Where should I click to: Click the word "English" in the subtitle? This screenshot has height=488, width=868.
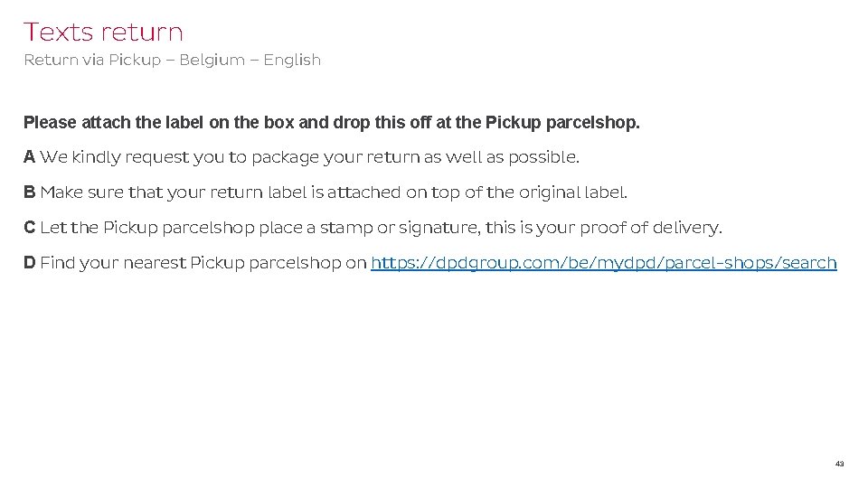[292, 61]
